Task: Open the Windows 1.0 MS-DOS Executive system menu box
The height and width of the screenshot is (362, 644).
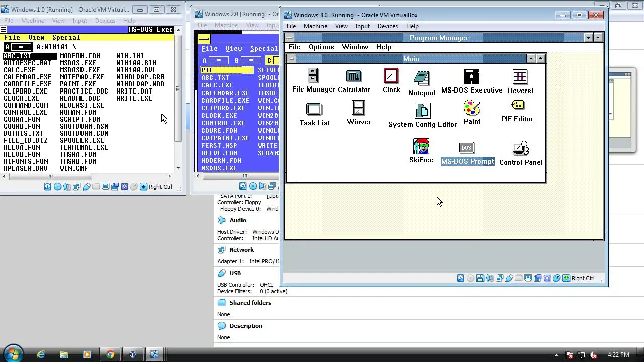Action: (x=3, y=30)
